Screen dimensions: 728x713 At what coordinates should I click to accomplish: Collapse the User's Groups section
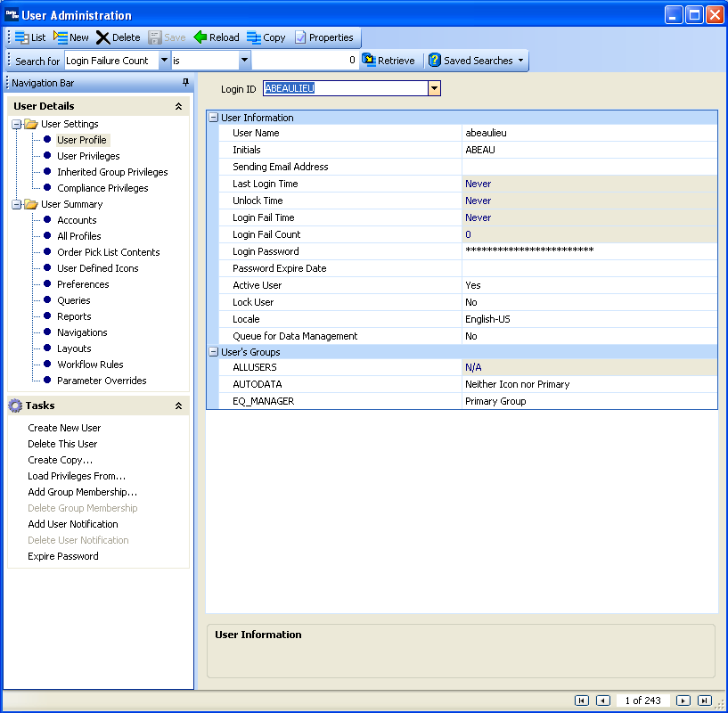[213, 352]
